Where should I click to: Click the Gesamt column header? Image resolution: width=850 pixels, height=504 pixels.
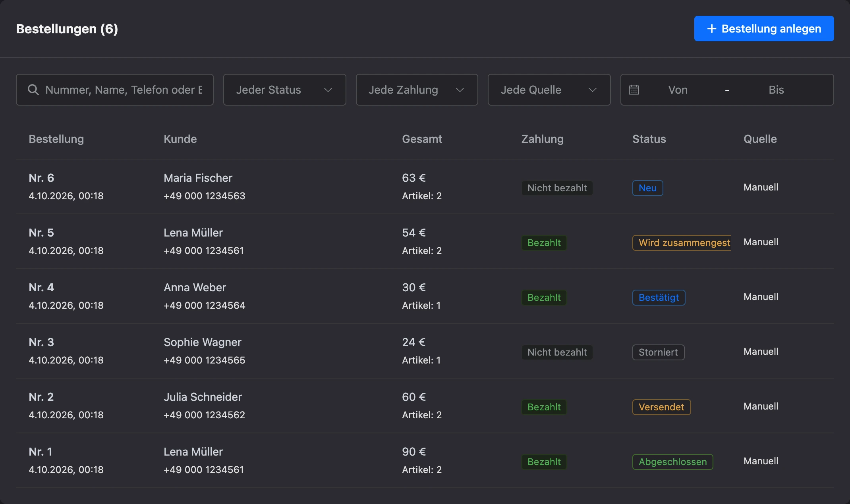422,139
